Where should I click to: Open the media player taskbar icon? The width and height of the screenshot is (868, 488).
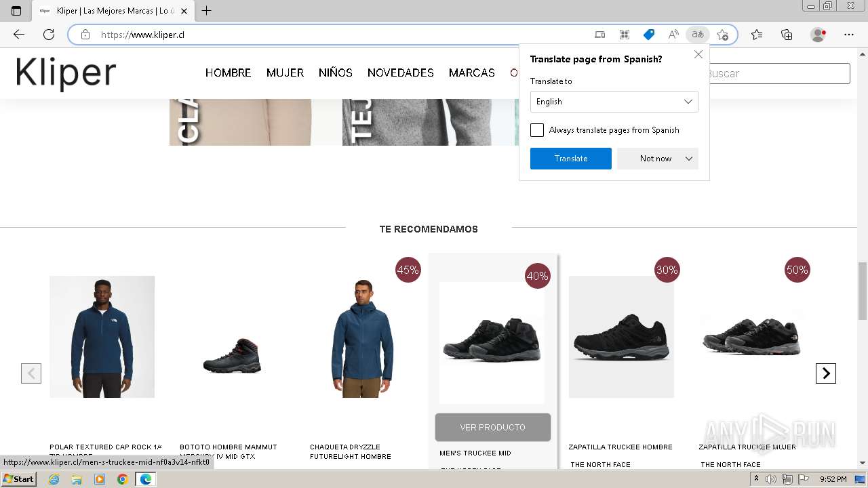click(100, 479)
